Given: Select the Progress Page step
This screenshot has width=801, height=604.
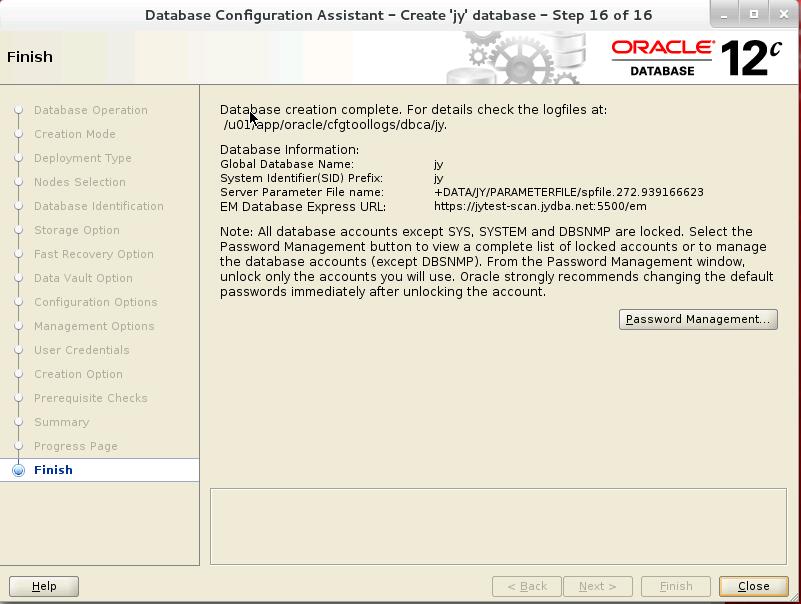Looking at the screenshot, I should tap(76, 447).
